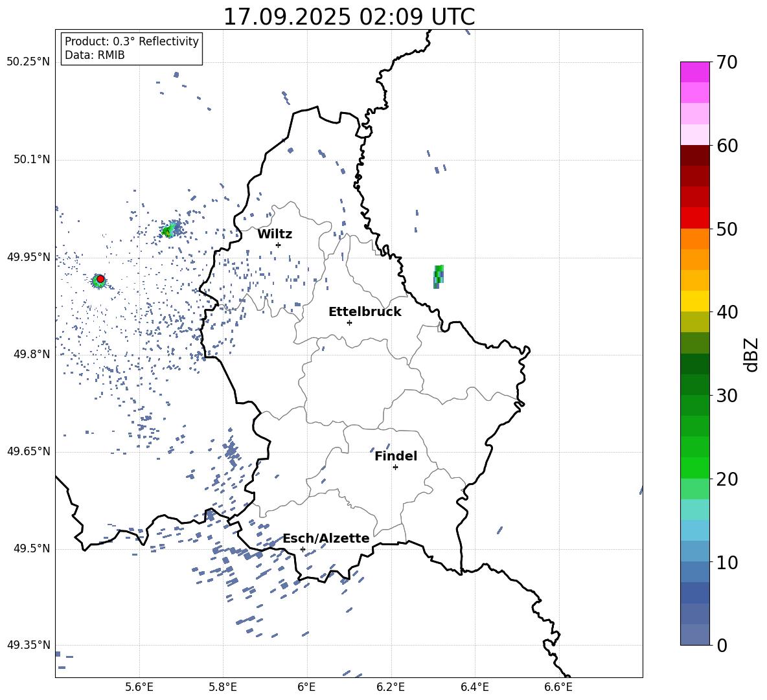Click the magenta top colorbar segment
The height and width of the screenshot is (700, 767).
click(x=695, y=72)
